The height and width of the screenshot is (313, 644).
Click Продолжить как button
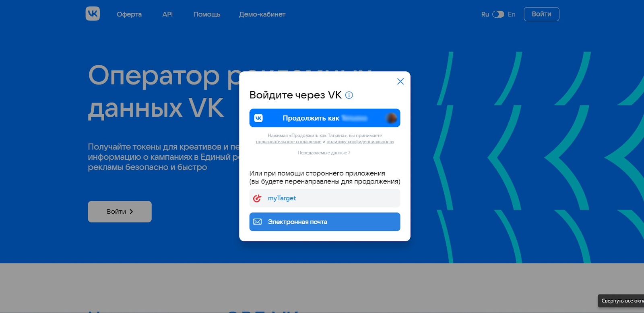pyautogui.click(x=325, y=118)
